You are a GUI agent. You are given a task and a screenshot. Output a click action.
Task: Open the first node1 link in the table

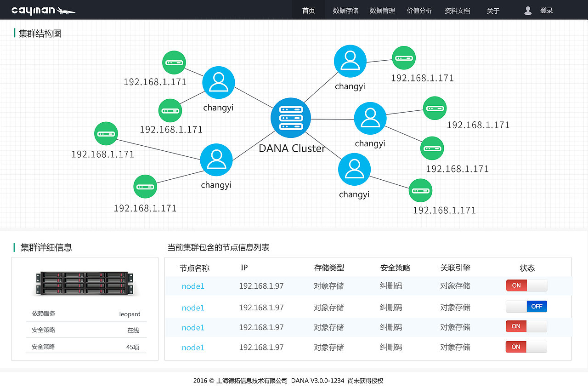193,286
